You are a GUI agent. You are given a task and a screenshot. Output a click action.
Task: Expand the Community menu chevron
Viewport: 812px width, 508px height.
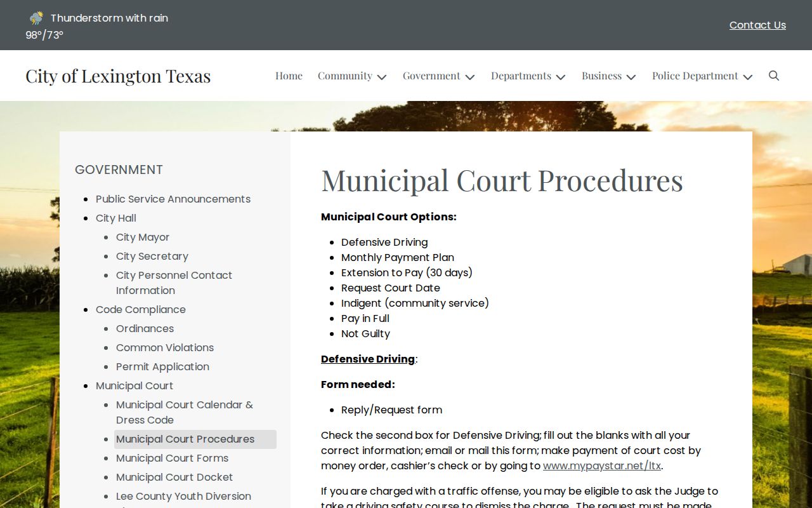tap(381, 77)
